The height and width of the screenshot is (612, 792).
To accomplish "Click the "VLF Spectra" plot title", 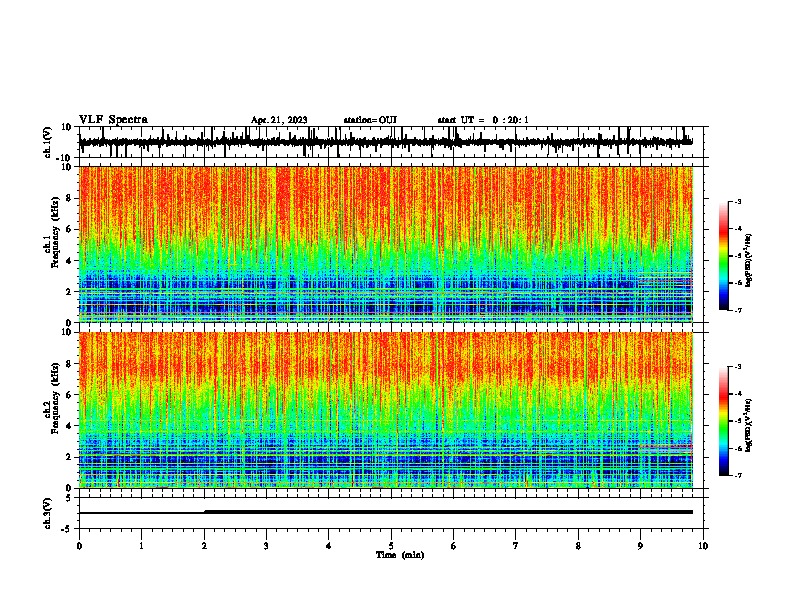I will (113, 120).
